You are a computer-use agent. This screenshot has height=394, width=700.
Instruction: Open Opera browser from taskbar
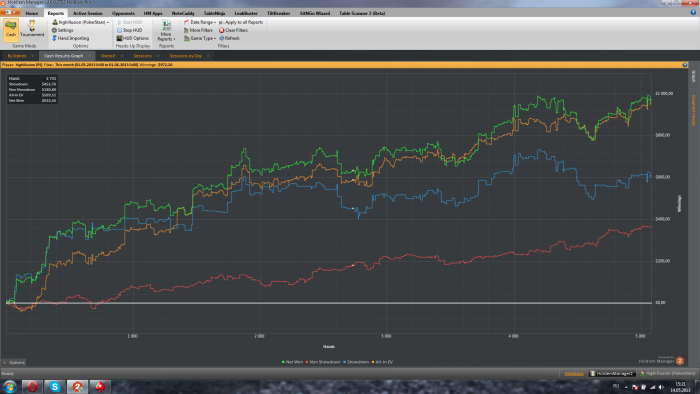32,386
